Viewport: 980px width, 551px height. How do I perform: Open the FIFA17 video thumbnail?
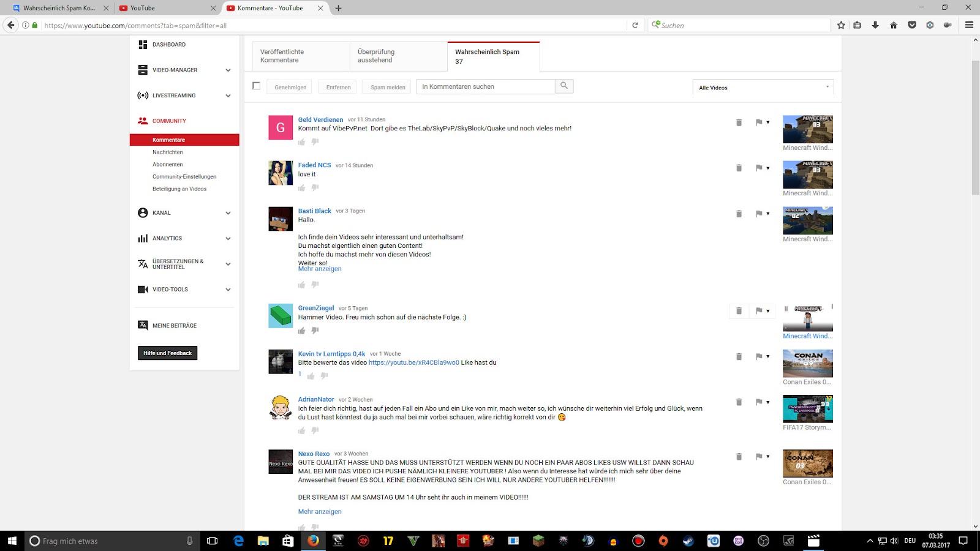point(808,409)
